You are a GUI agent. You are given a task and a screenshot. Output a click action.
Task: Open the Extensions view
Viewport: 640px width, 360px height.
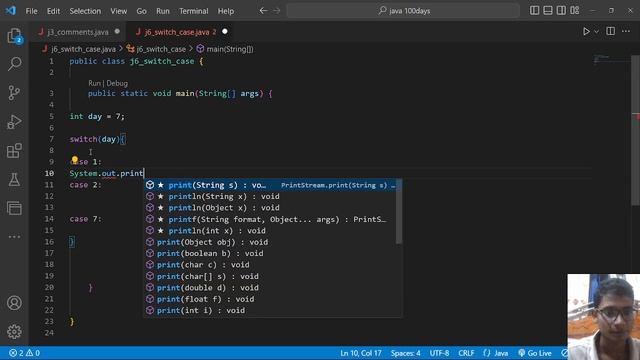click(x=14, y=151)
